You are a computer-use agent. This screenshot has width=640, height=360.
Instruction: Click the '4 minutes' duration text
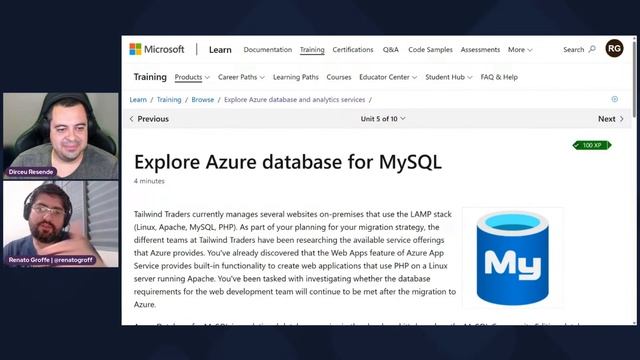click(149, 181)
